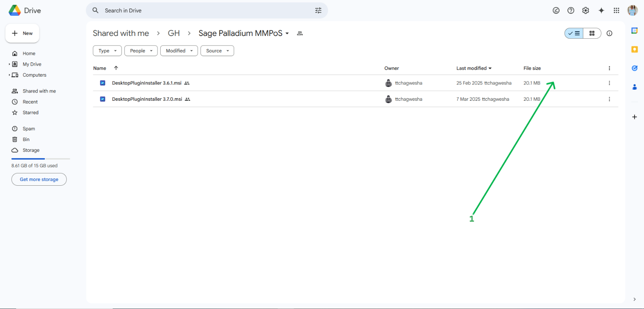The height and width of the screenshot is (309, 644).
Task: Click the 20.1 MB size of the 3.7.0 file
Action: point(532,99)
